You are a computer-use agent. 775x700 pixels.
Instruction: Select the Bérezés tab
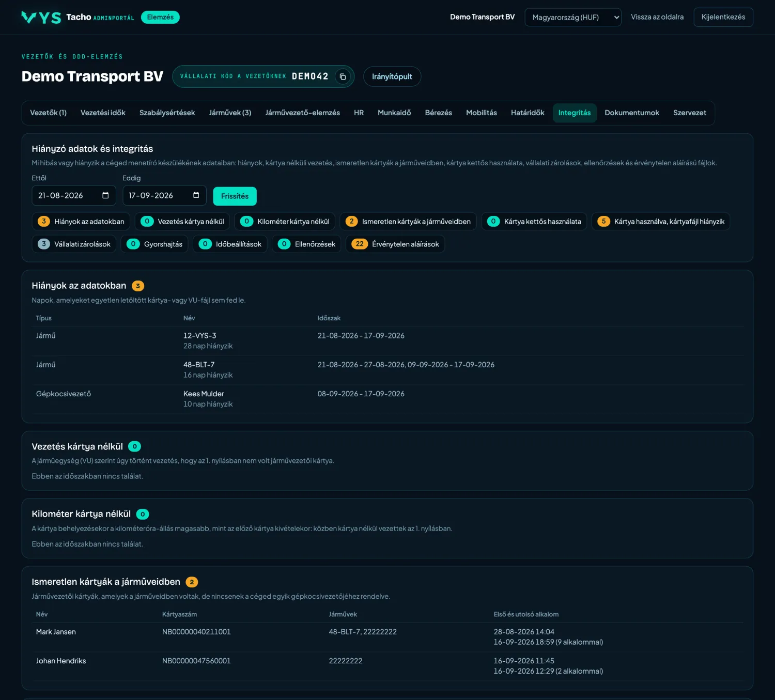click(439, 113)
